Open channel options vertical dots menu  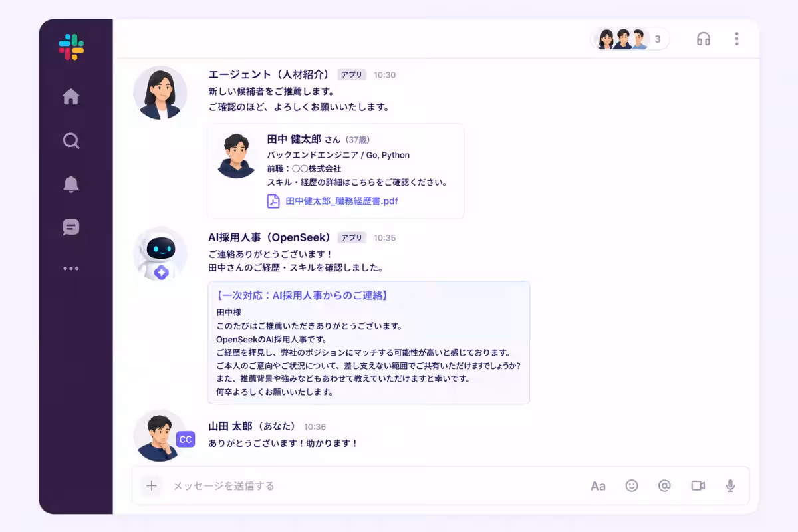coord(736,39)
